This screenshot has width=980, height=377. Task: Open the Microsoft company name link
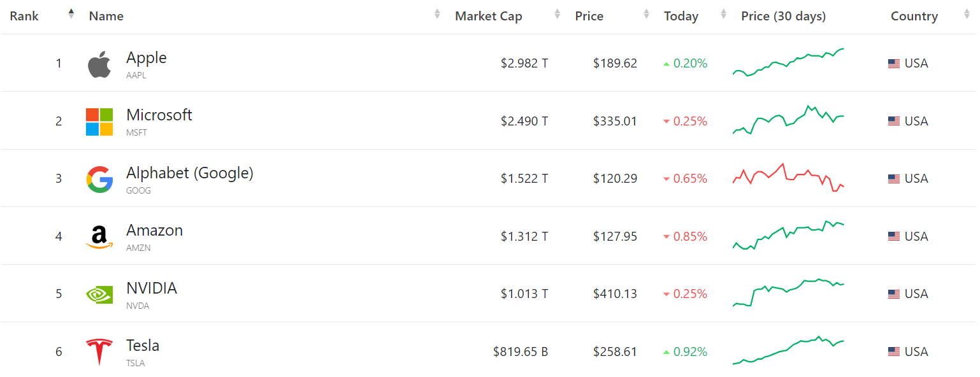[x=159, y=115]
